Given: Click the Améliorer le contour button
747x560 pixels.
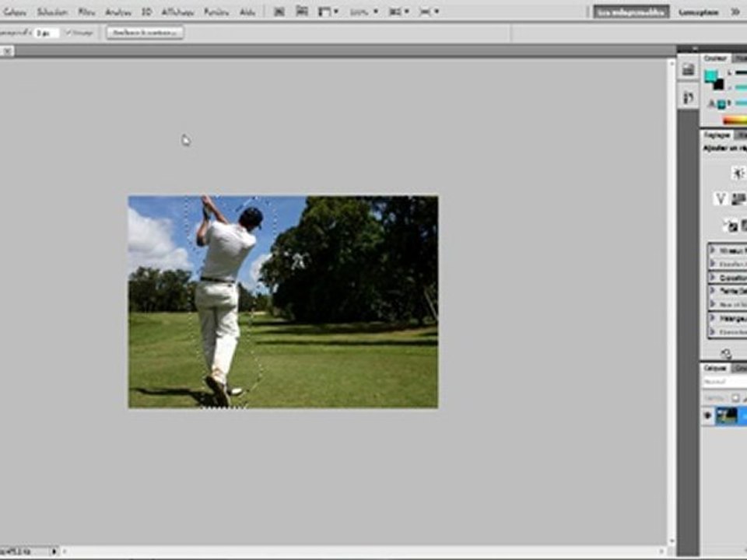Looking at the screenshot, I should [x=145, y=33].
